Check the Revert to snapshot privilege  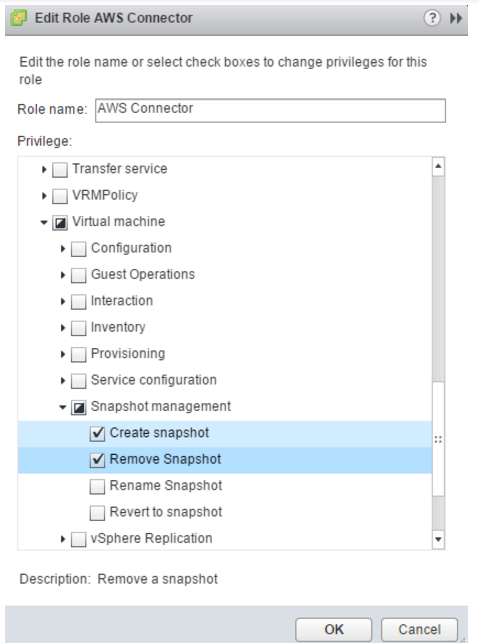coord(97,513)
